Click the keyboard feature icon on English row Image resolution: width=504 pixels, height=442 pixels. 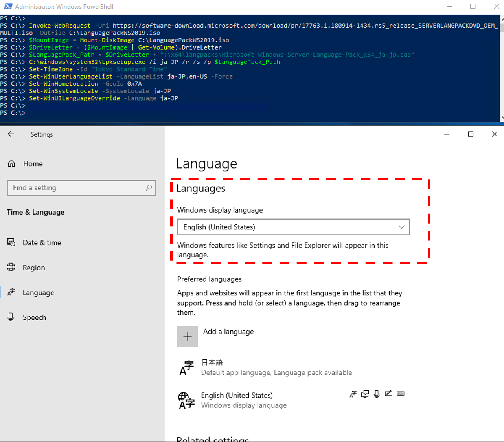401,394
